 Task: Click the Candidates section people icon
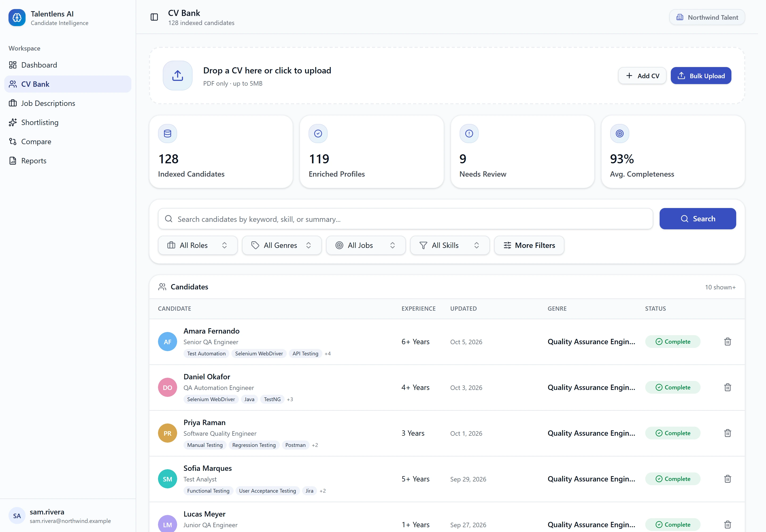pos(162,287)
